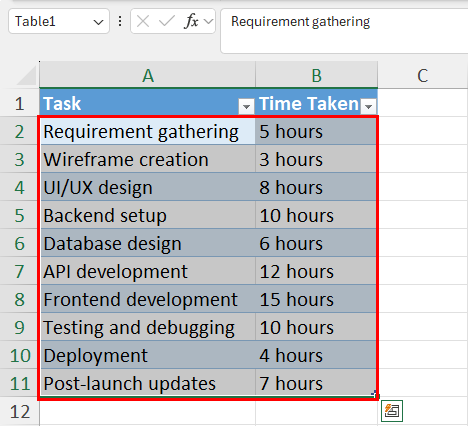
Task: Select row 4 header
Action: tap(19, 187)
